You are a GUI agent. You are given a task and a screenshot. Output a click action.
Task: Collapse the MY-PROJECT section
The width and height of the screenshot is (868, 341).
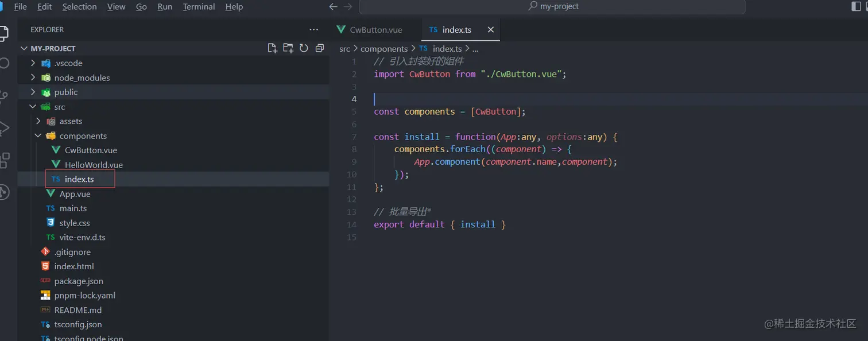24,48
